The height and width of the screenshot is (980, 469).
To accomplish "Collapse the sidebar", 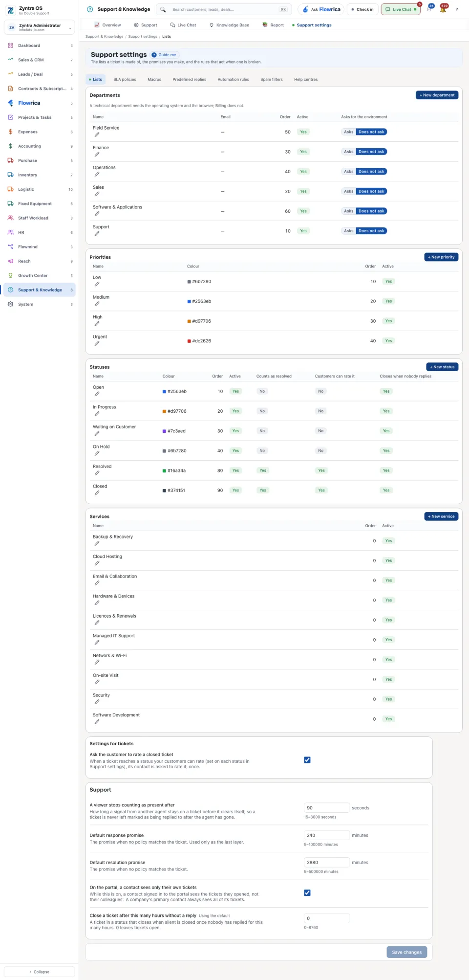I will tap(40, 972).
